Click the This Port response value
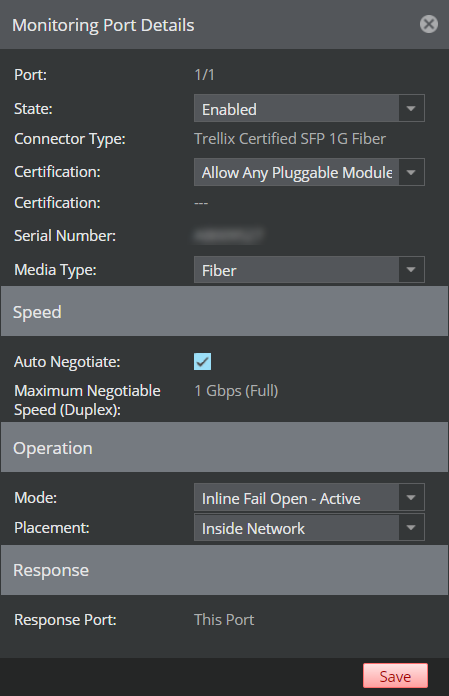 click(224, 620)
